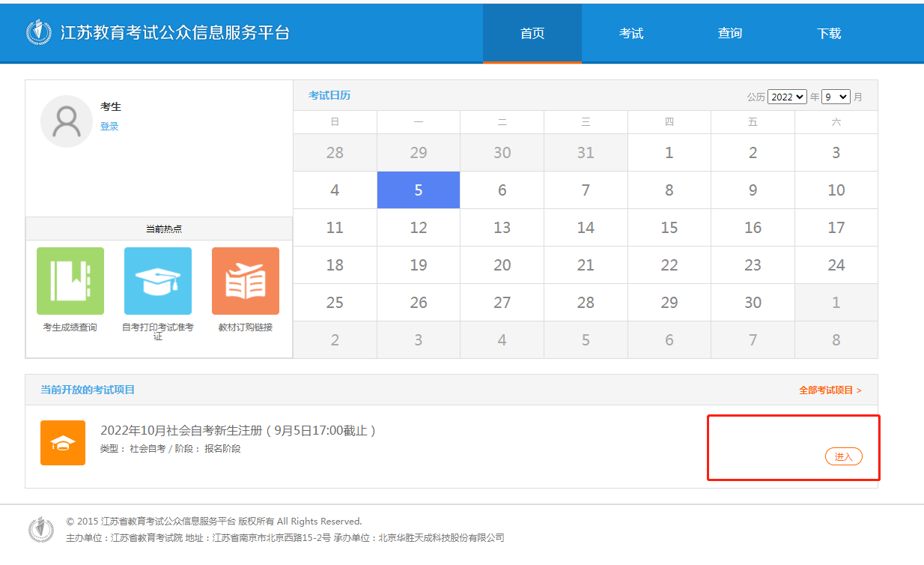The width and height of the screenshot is (924, 565).
Task: Open the month dropdown showing 9
Action: pos(836,97)
